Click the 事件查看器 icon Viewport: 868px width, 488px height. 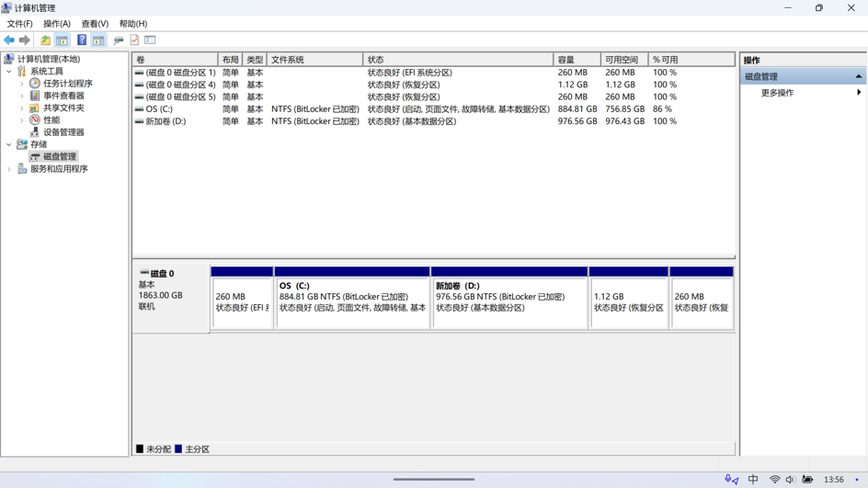(x=35, y=96)
